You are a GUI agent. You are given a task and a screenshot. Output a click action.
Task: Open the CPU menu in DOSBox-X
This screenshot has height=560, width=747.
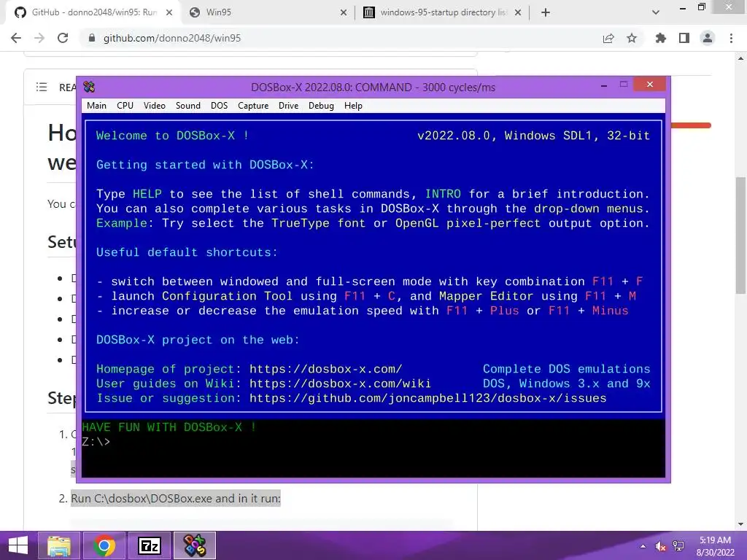click(x=125, y=106)
